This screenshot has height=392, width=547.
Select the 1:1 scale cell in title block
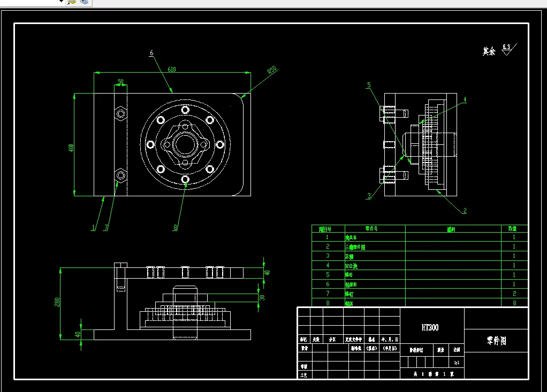[x=457, y=363]
